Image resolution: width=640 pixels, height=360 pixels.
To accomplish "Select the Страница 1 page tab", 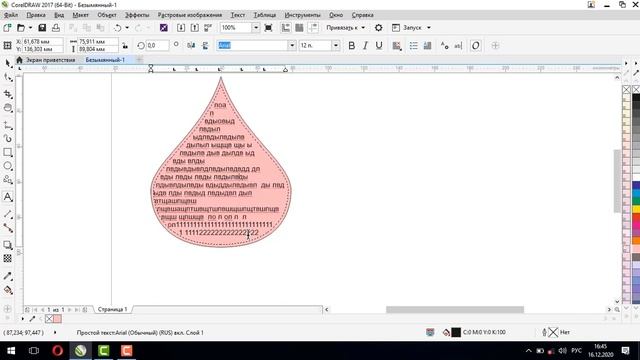I will pyautogui.click(x=112, y=309).
